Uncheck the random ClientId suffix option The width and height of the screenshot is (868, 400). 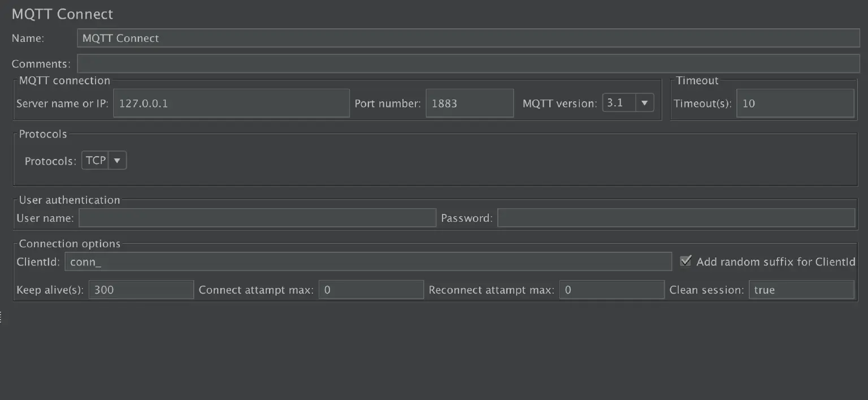(x=685, y=261)
